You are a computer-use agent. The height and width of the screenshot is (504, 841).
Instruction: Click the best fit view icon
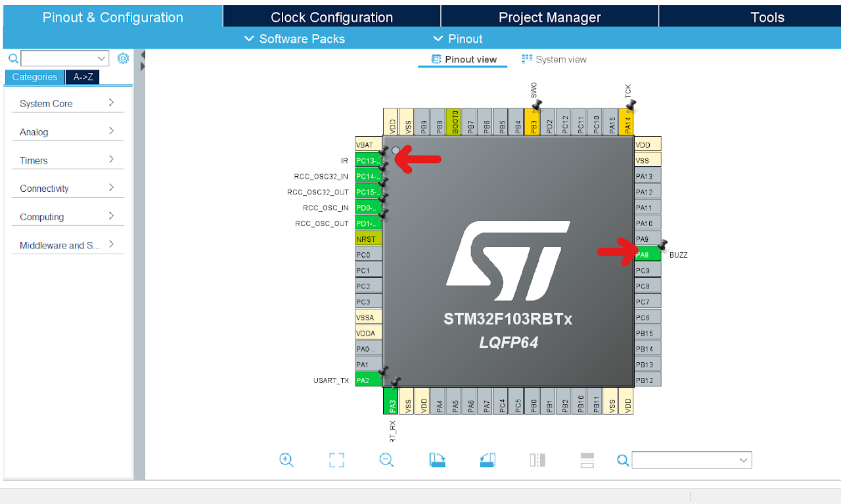(x=336, y=460)
